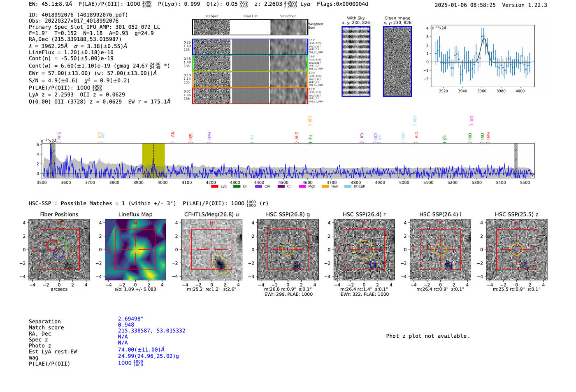
Task: Open the Fiber Positions cutout image
Action: click(59, 249)
